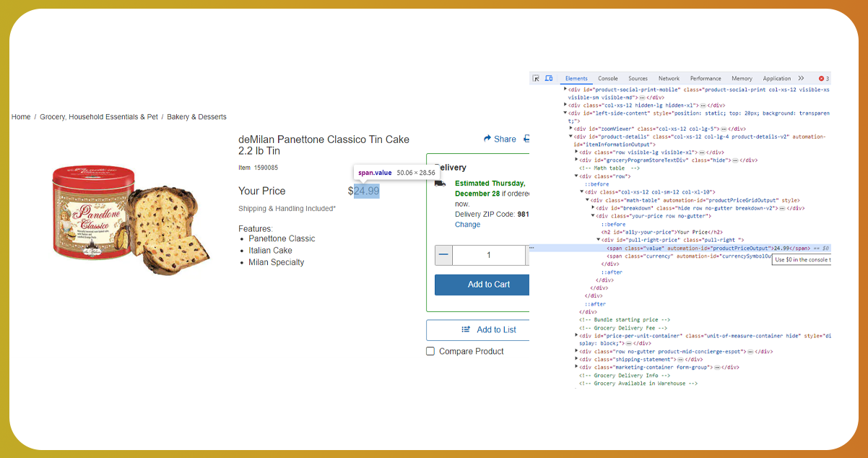Switch to the Console tab
This screenshot has height=458, width=868.
point(608,78)
